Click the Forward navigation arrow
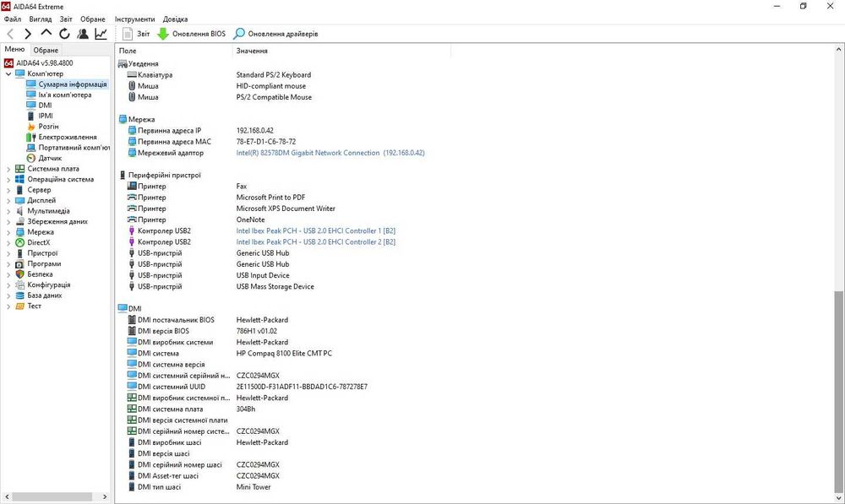 (x=28, y=34)
